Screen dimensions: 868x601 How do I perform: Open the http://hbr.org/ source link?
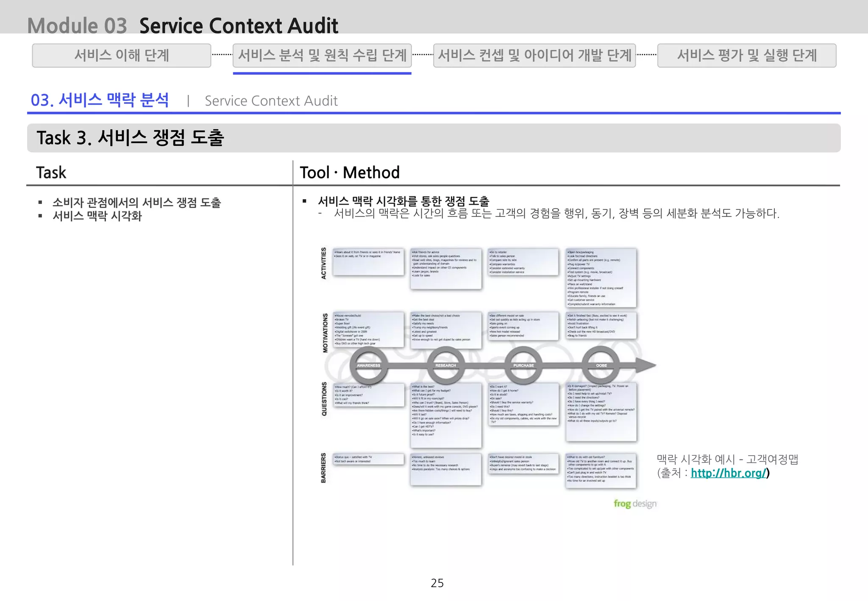pyautogui.click(x=729, y=473)
